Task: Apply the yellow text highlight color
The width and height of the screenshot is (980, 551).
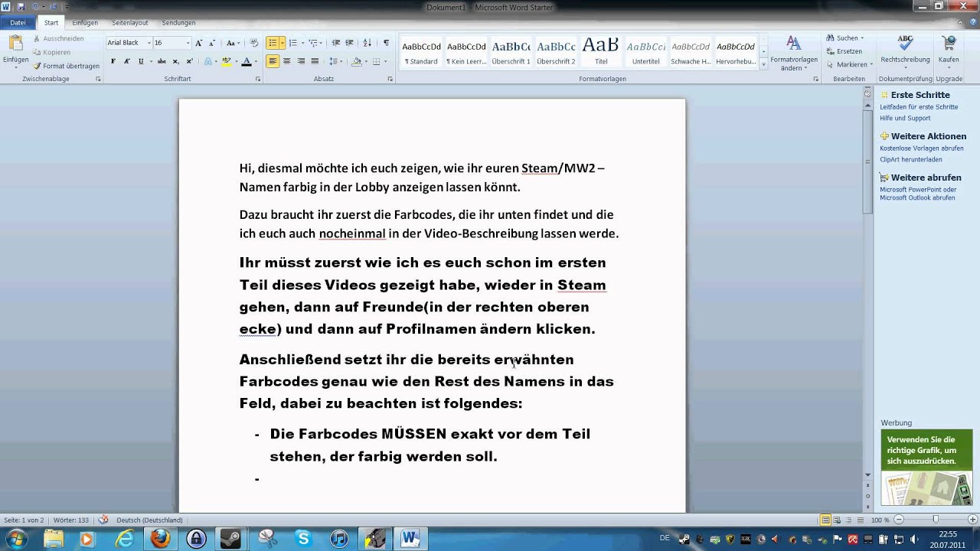Action: coord(226,61)
